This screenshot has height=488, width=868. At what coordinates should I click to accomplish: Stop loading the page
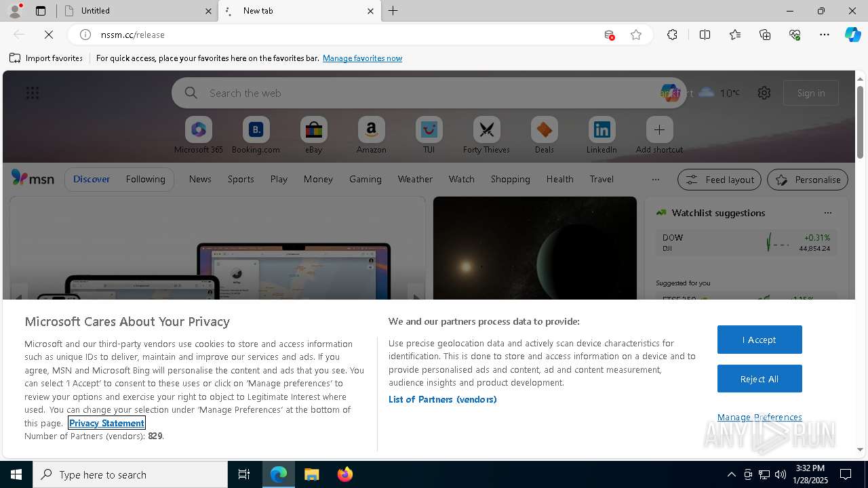49,35
